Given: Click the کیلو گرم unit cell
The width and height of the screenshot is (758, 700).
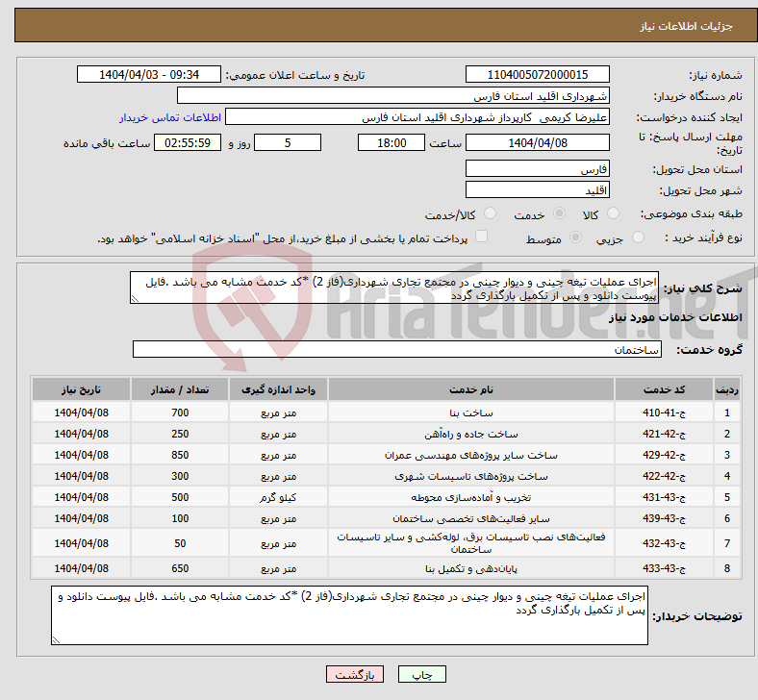Looking at the screenshot, I should click(278, 497).
